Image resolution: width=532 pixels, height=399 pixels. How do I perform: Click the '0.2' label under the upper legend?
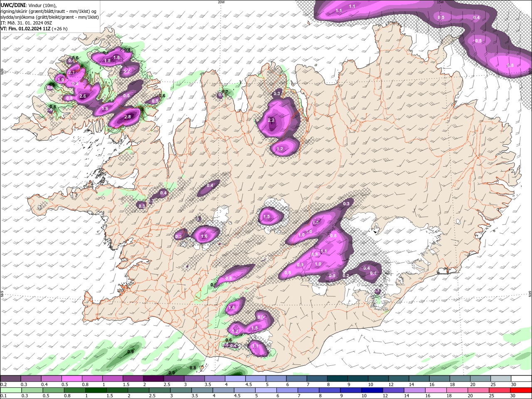click(4, 384)
